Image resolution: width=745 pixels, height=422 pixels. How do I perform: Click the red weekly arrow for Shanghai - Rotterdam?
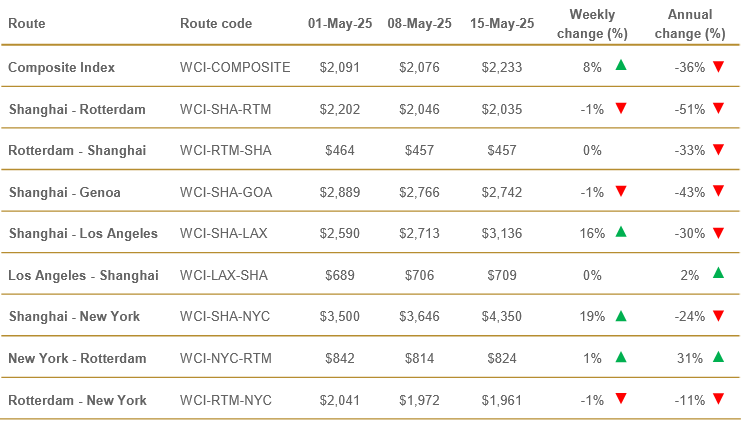click(x=621, y=108)
